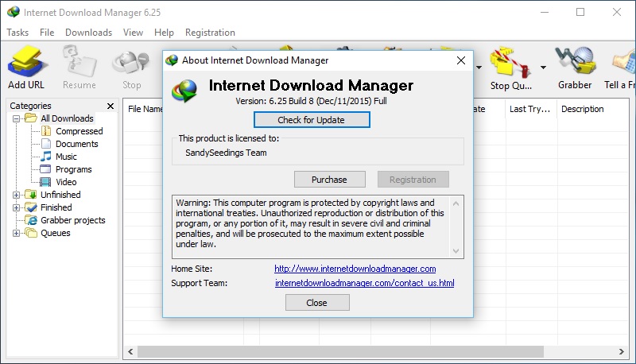This screenshot has width=636, height=364.
Task: Click the File Name column header
Action: 145,109
